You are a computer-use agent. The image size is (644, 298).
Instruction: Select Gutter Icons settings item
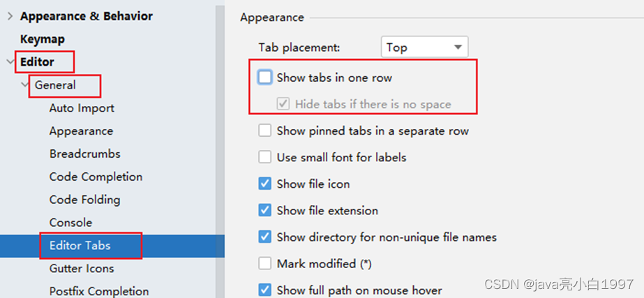coord(82,268)
